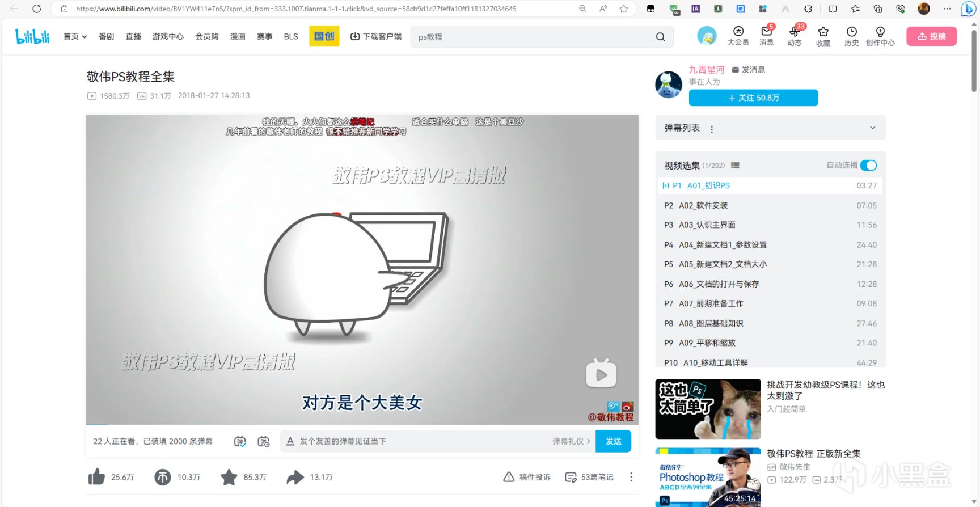Viewport: 980px width, 507px height.
Task: Expand the 弹幕列表 panel chevron
Action: tap(873, 128)
